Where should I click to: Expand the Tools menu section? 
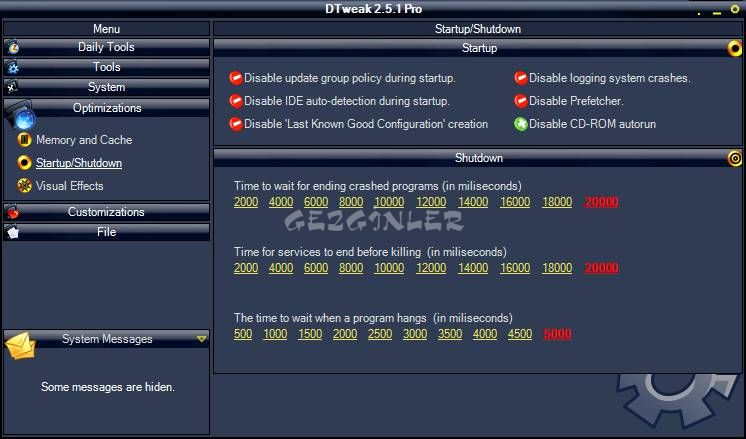[x=107, y=67]
